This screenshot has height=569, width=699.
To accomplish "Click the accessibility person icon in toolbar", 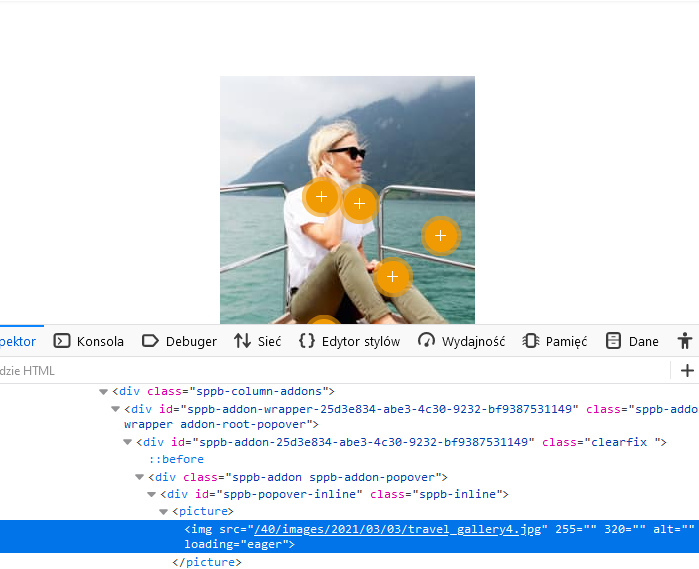I will pos(684,341).
